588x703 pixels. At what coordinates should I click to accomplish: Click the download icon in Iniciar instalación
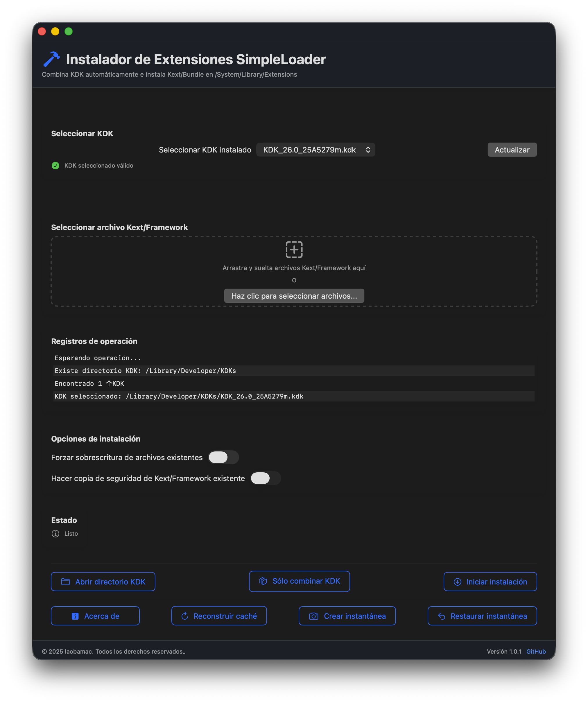tap(457, 582)
